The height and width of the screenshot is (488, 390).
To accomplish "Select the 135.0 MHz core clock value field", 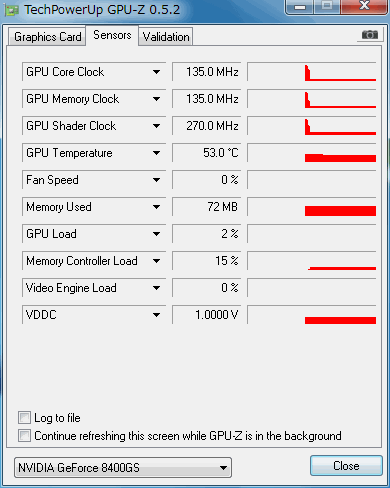I will (x=207, y=72).
